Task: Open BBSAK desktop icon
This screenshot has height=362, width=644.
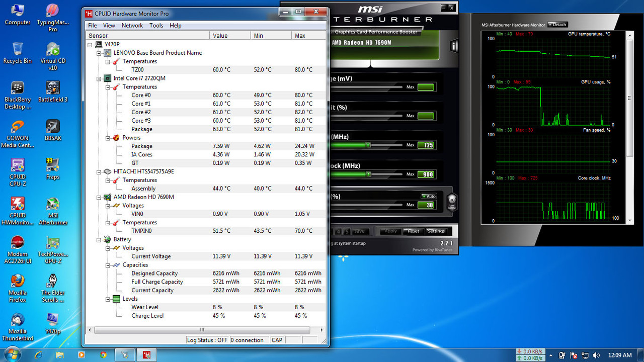Action: click(x=53, y=130)
